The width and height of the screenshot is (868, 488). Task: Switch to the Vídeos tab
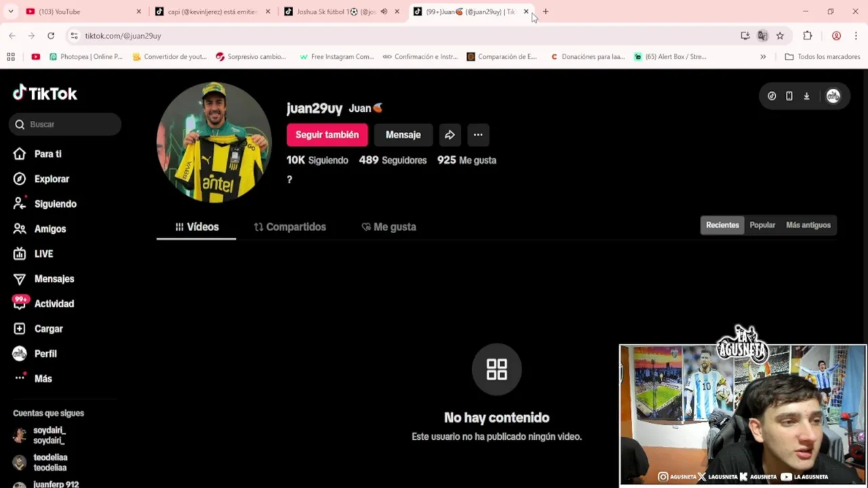pos(197,227)
